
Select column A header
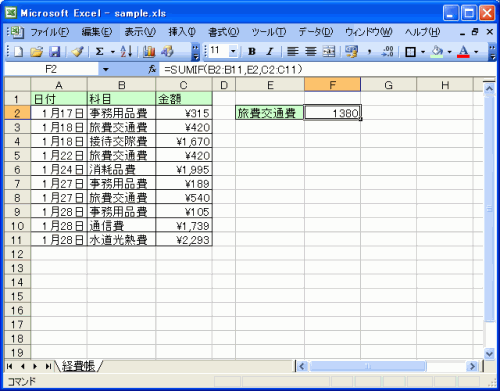[x=59, y=85]
